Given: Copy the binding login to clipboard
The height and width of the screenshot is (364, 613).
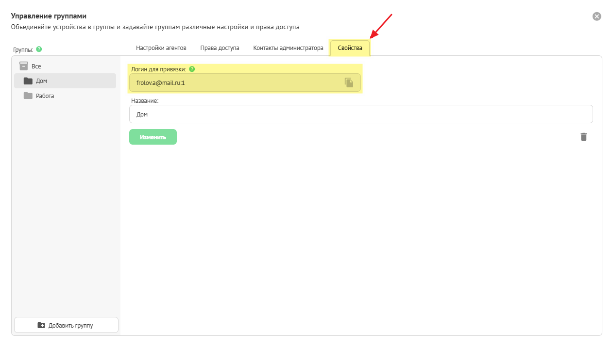Looking at the screenshot, I should 349,83.
